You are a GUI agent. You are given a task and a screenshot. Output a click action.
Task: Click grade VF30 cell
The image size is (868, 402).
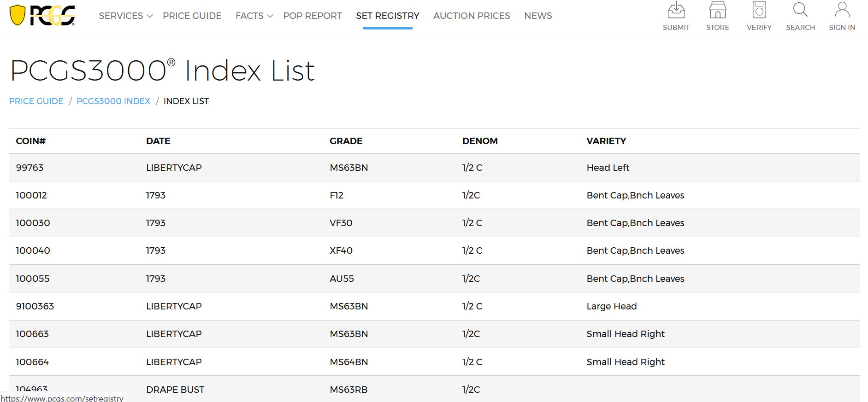pos(341,223)
